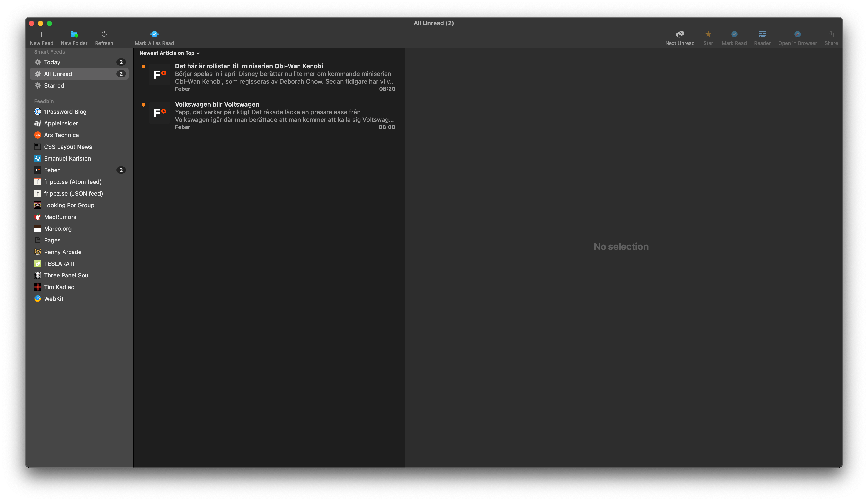Collapse the Smart Feeds section header
868x501 pixels.
click(49, 52)
